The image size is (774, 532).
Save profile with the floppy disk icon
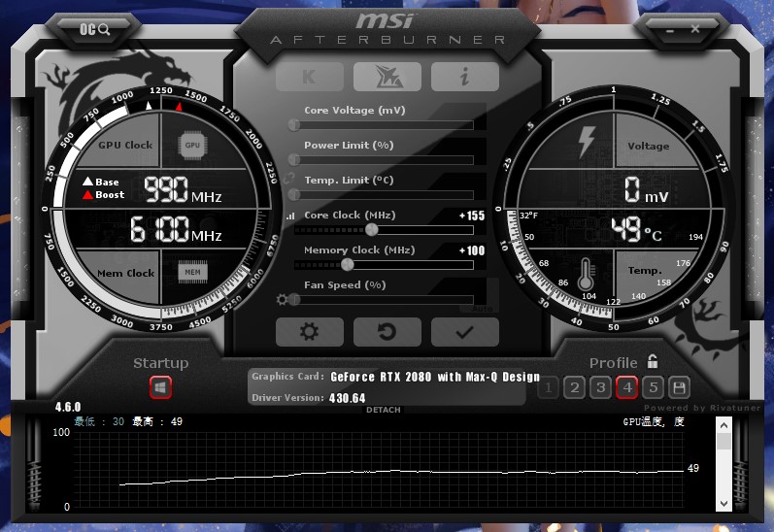679,387
